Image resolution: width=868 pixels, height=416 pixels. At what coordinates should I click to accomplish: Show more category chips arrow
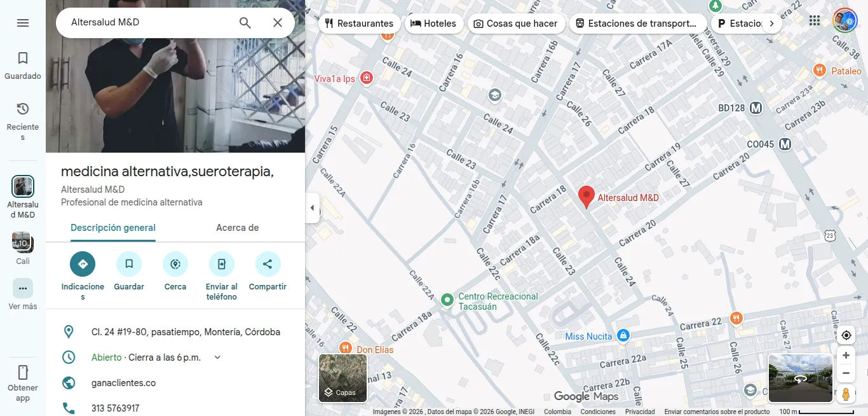[x=771, y=24]
